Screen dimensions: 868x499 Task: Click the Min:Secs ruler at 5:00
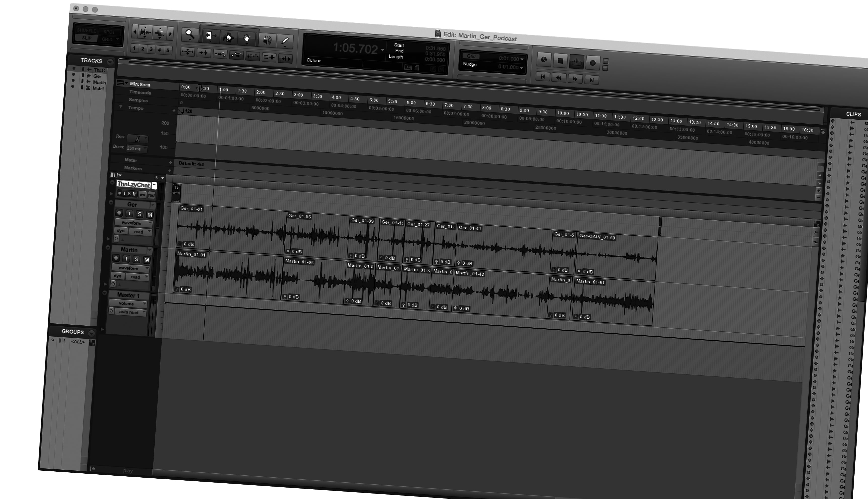374,100
